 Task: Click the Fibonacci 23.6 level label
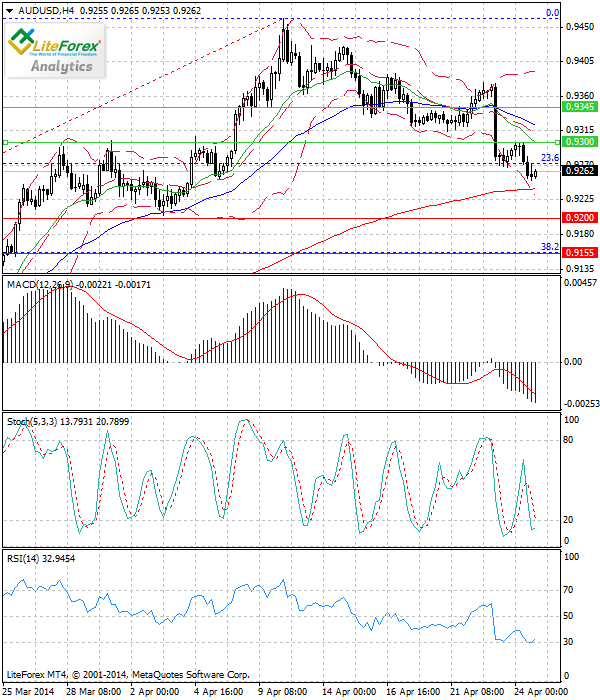click(549, 158)
